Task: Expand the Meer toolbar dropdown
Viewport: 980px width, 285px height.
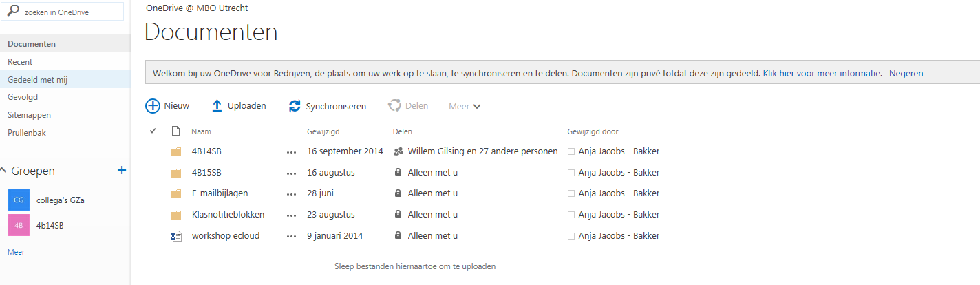Action: [x=465, y=107]
